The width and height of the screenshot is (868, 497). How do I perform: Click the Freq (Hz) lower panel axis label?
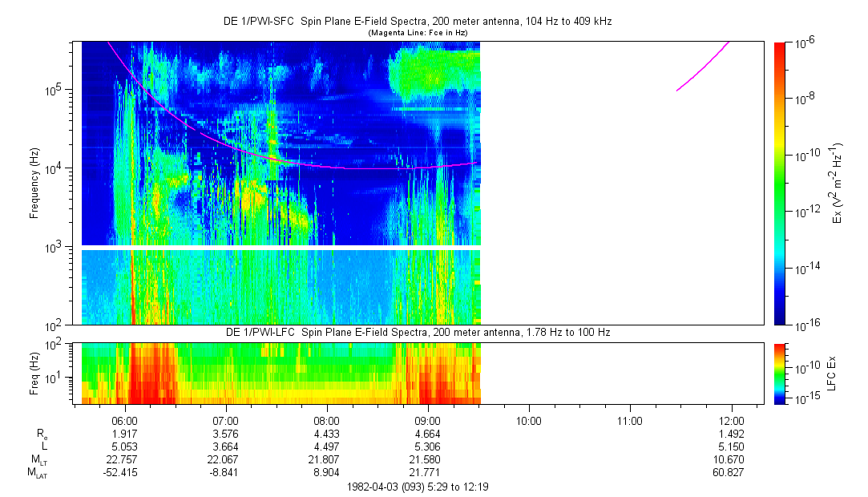(34, 373)
